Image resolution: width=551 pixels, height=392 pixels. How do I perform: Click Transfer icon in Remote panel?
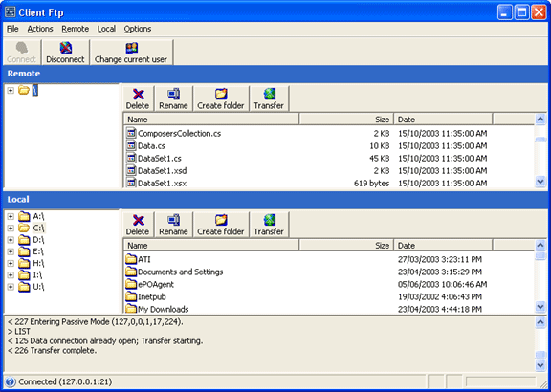tap(269, 94)
